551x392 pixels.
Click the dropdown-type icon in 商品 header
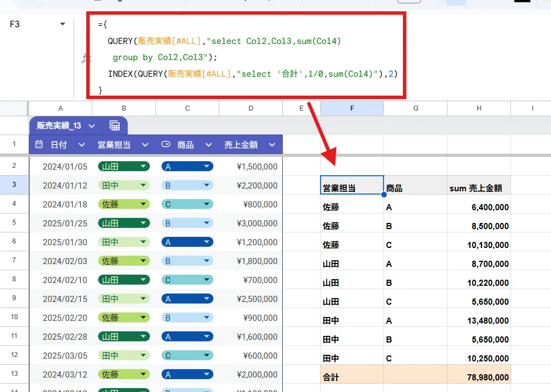[166, 144]
